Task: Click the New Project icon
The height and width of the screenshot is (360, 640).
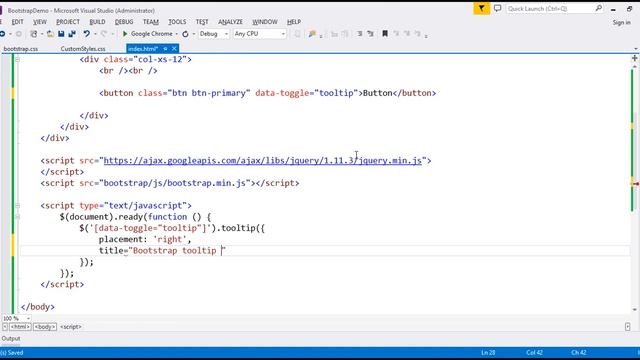Action: coord(34,34)
